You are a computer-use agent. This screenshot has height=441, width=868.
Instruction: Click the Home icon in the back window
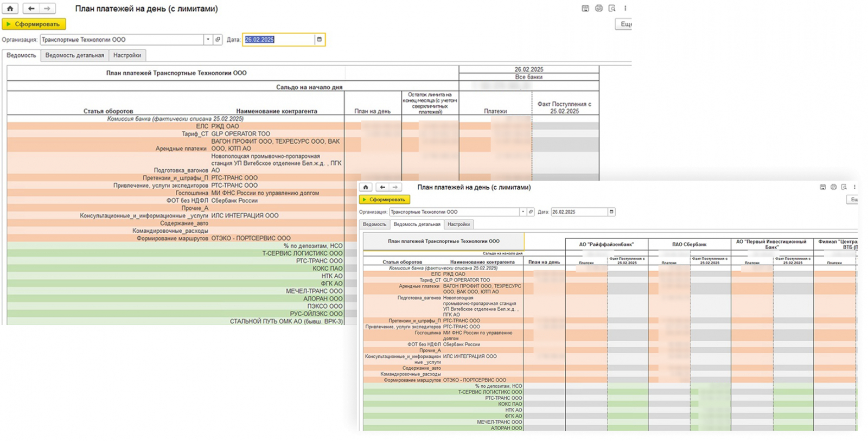[10, 9]
